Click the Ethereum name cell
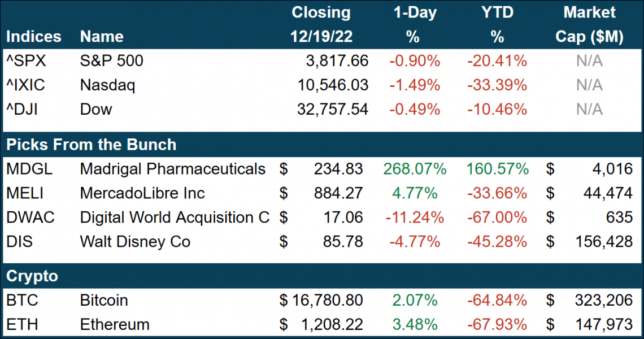This screenshot has width=644, height=339. pos(115,324)
